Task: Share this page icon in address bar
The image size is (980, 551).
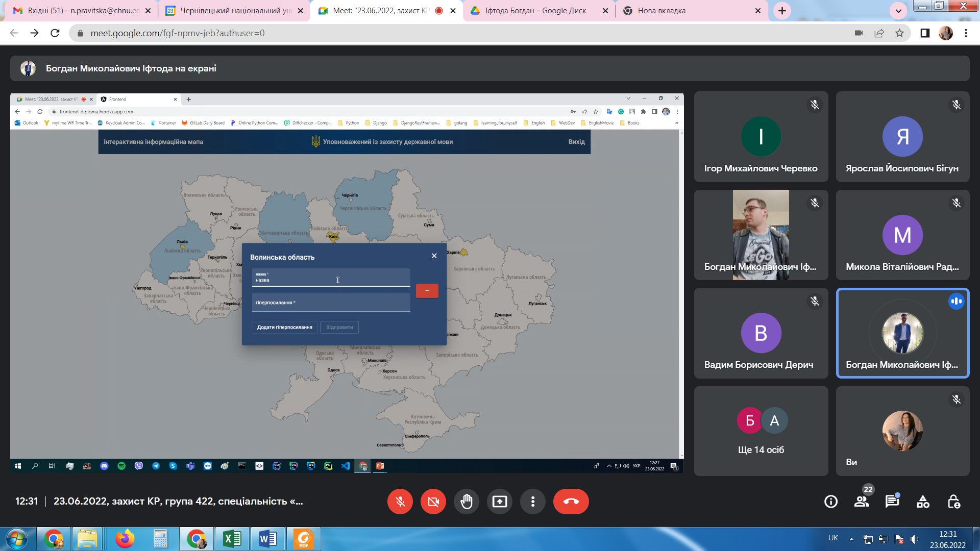Action: (x=879, y=33)
